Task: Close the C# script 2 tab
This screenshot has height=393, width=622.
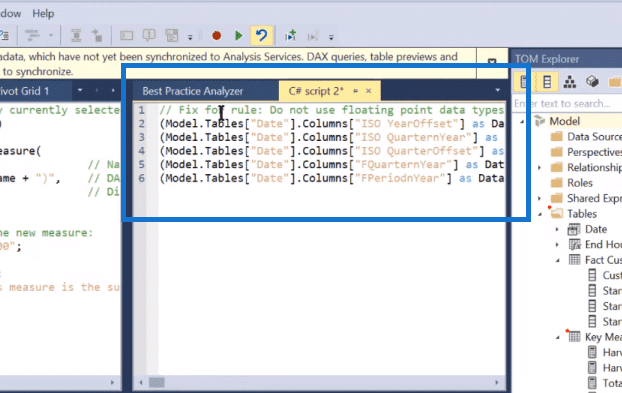Action: pos(369,91)
